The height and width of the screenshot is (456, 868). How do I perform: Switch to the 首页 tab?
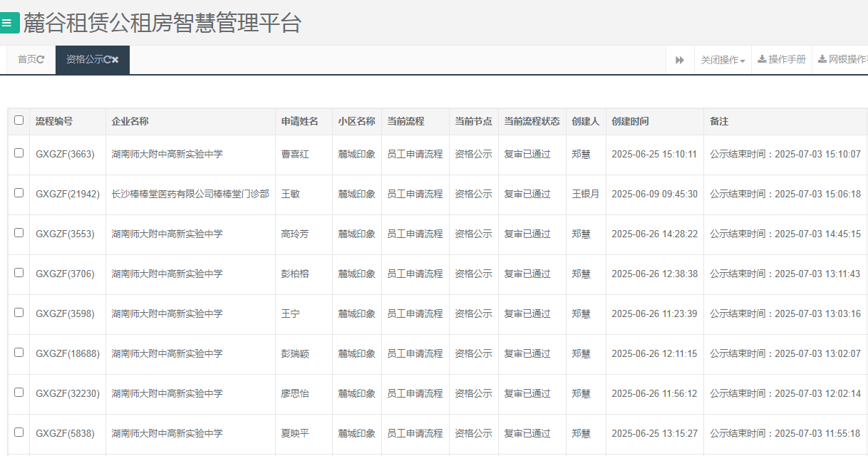[x=27, y=59]
